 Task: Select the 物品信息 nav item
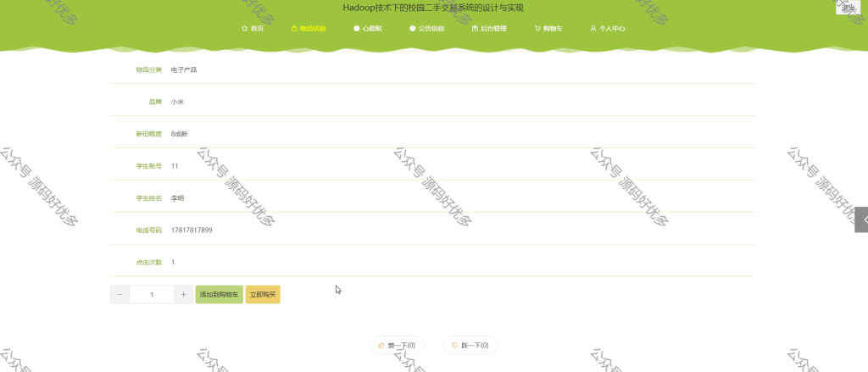coord(309,28)
